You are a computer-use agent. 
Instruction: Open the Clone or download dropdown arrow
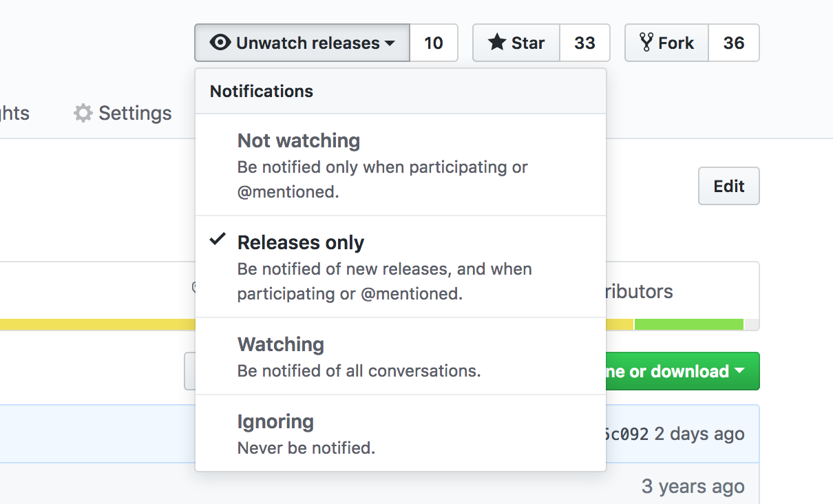[740, 371]
